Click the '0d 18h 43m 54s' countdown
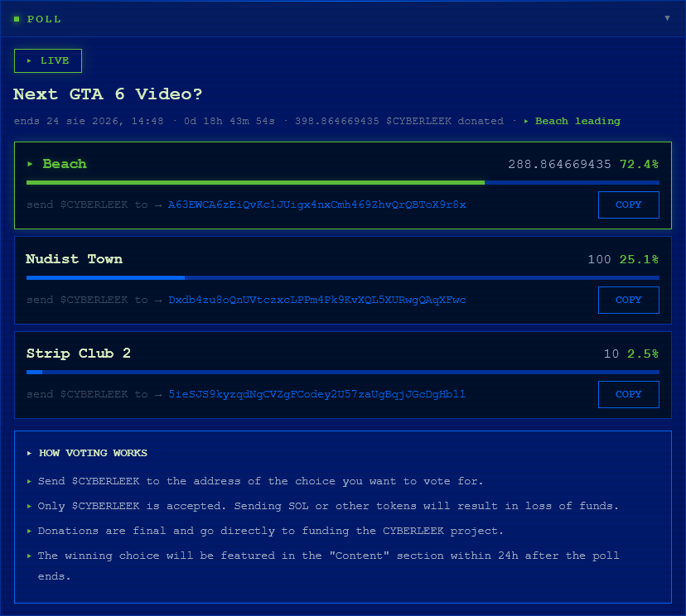This screenshot has width=686, height=616. coord(229,121)
